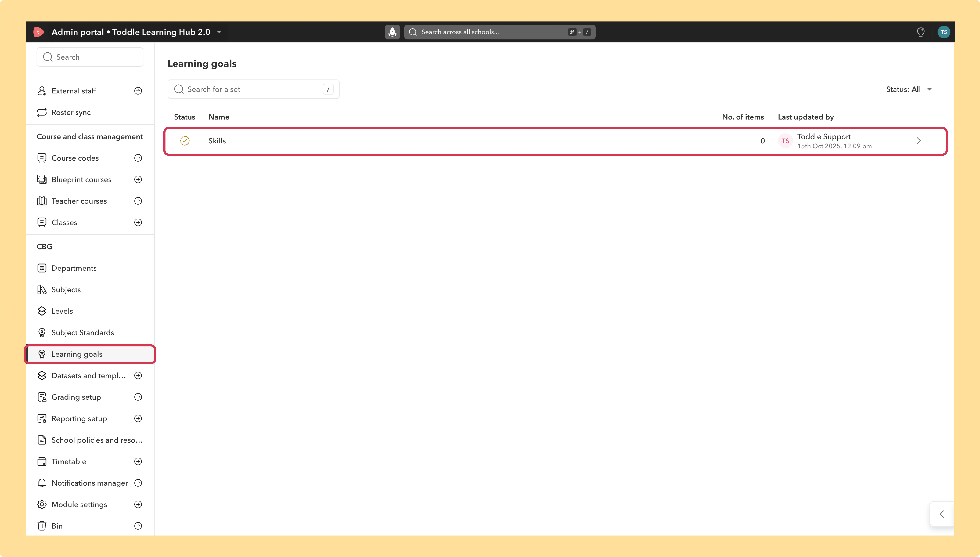
Task: Click the Classes sidebar icon
Action: tap(42, 222)
